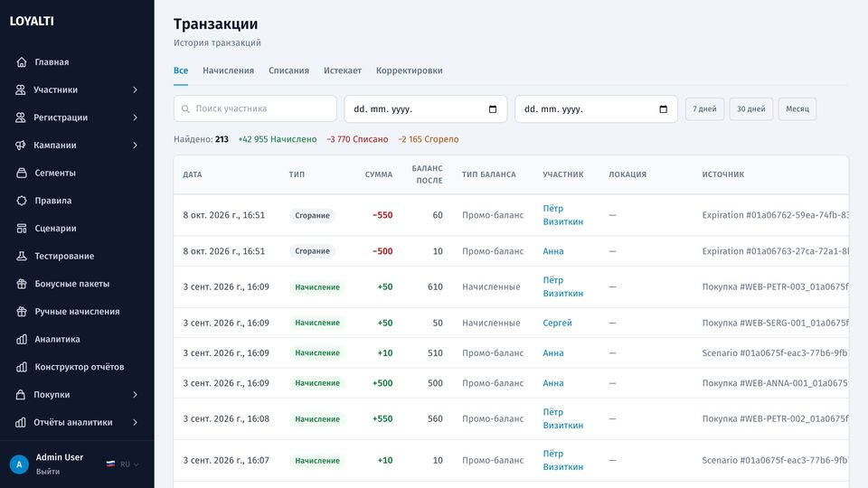
Task: Open Анна link in the −500 row
Action: [553, 251]
